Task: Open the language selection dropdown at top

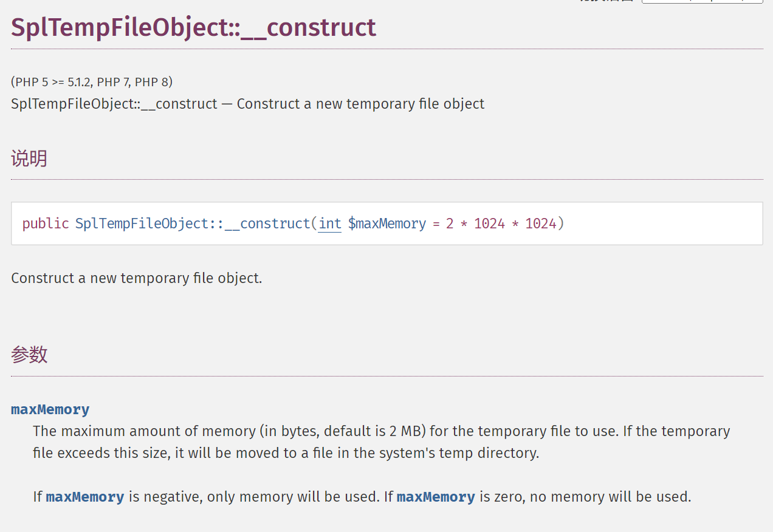Action: (702, 2)
